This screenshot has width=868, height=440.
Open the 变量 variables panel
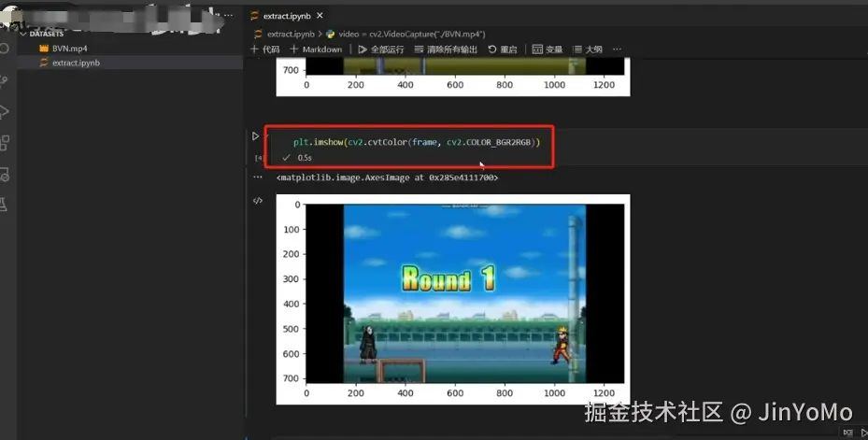coord(548,50)
